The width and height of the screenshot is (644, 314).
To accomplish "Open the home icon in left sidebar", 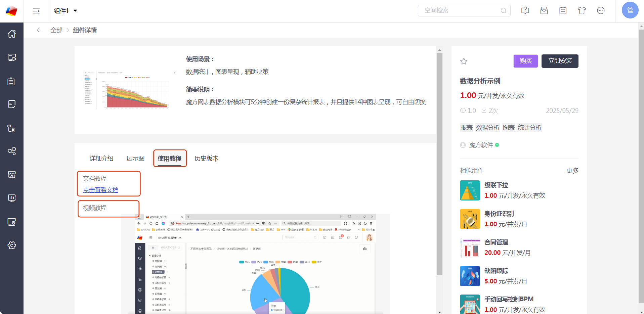I will 12,34.
